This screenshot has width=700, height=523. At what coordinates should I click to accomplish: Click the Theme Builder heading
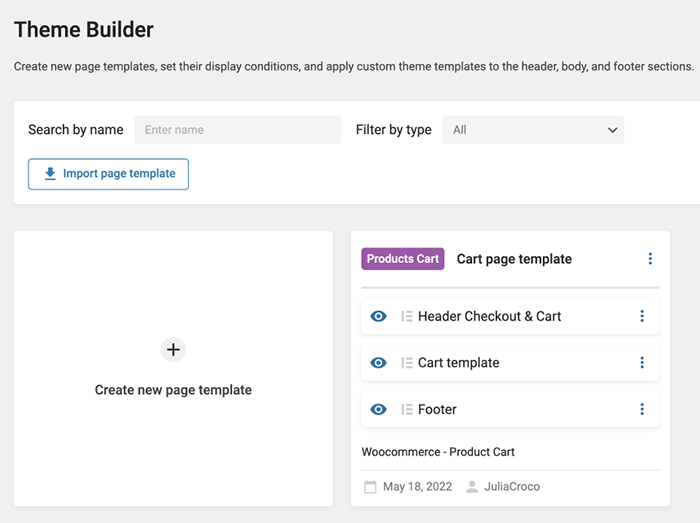pyautogui.click(x=83, y=30)
